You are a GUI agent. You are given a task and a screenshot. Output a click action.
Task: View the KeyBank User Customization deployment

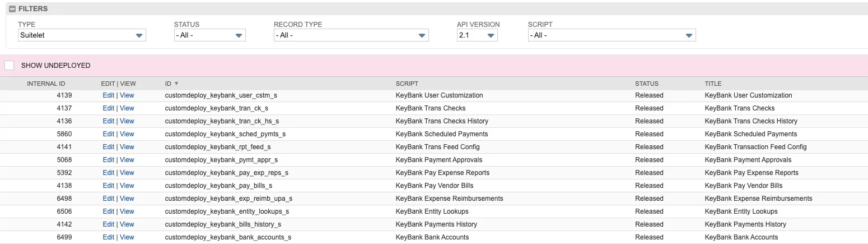click(127, 95)
